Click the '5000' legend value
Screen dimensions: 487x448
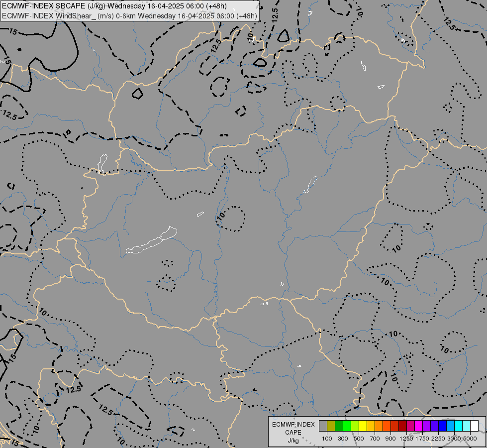470,439
